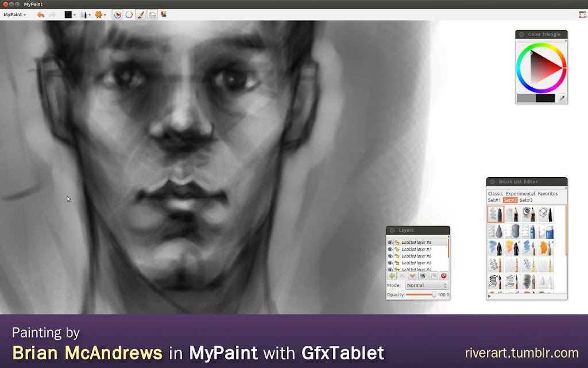Toggle visibility of Untitled layer #6
Image resolution: width=588 pixels, height=368 pixels.
pyautogui.click(x=390, y=256)
